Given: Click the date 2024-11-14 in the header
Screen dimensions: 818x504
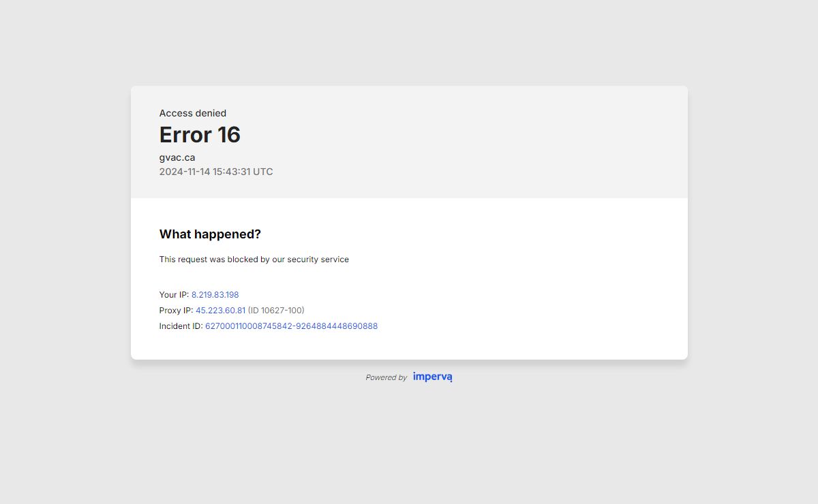Looking at the screenshot, I should tap(185, 172).
